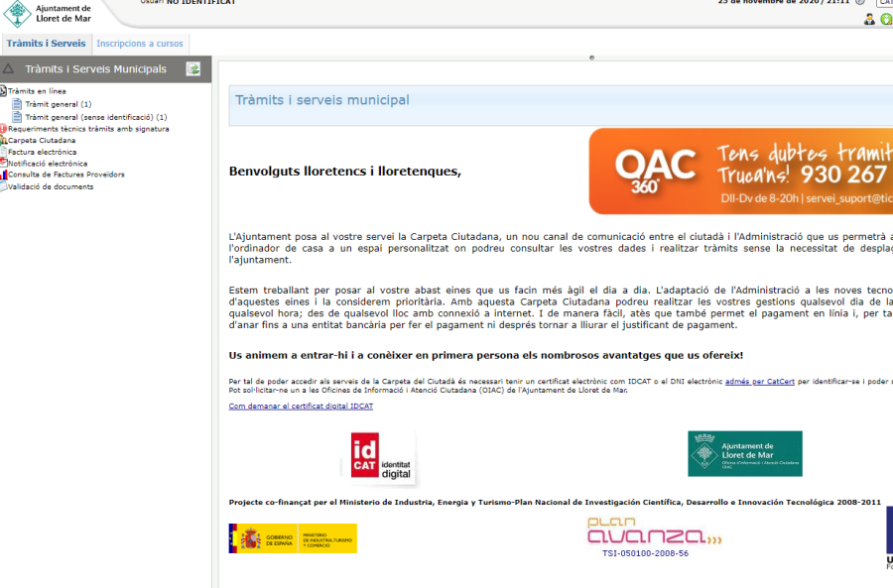The height and width of the screenshot is (588, 893).
Task: Click the green accessibility figure icon
Action: coord(887,20)
